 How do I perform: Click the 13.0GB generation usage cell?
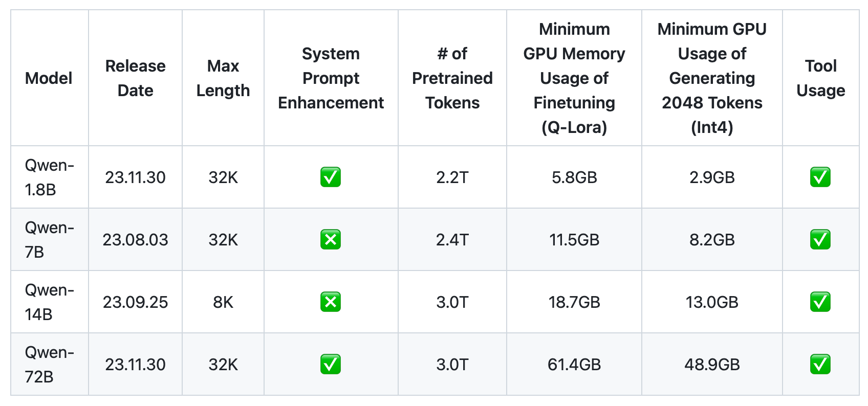coord(712,302)
